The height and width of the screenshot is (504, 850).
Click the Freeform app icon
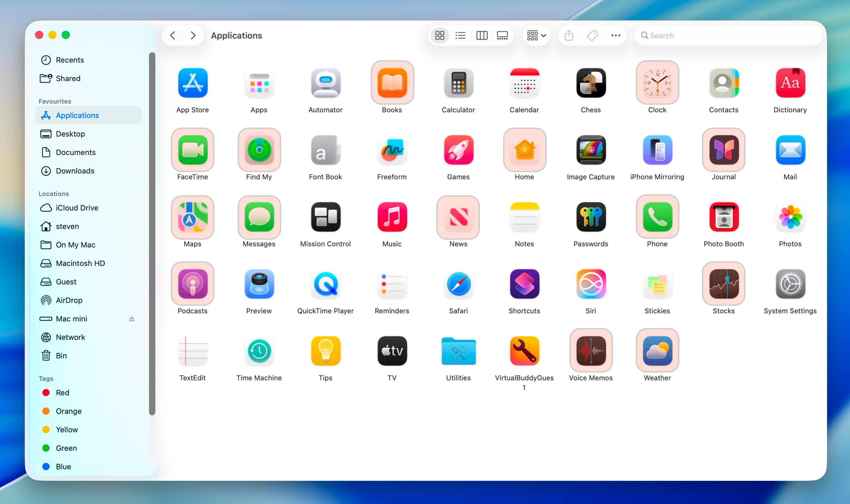point(392,150)
